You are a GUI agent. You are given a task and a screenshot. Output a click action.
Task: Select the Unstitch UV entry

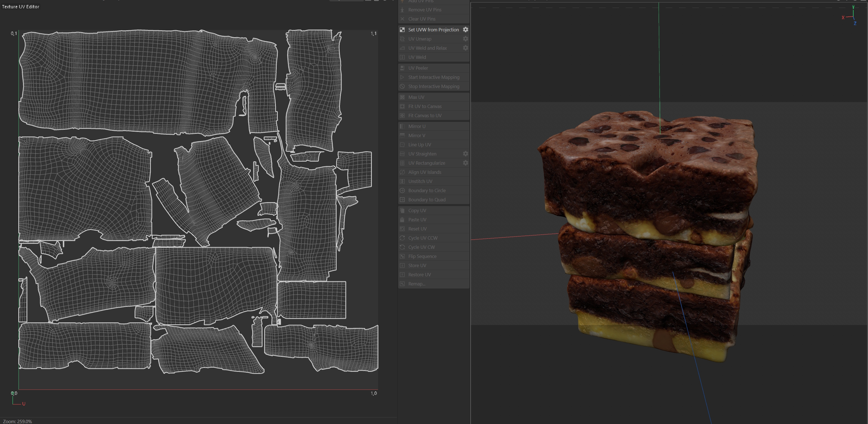pyautogui.click(x=420, y=181)
